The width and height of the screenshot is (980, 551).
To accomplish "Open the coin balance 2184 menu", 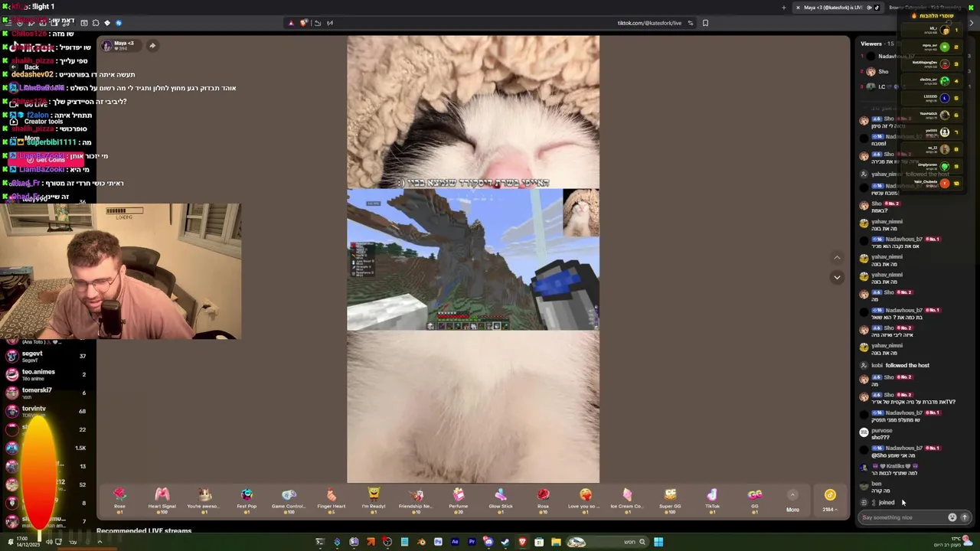I will coord(830,500).
